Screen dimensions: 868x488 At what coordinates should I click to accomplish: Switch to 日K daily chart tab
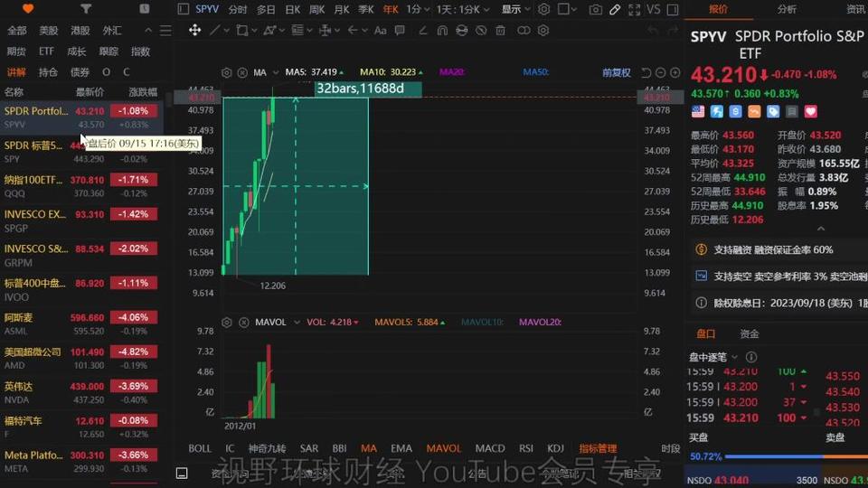tap(292, 9)
